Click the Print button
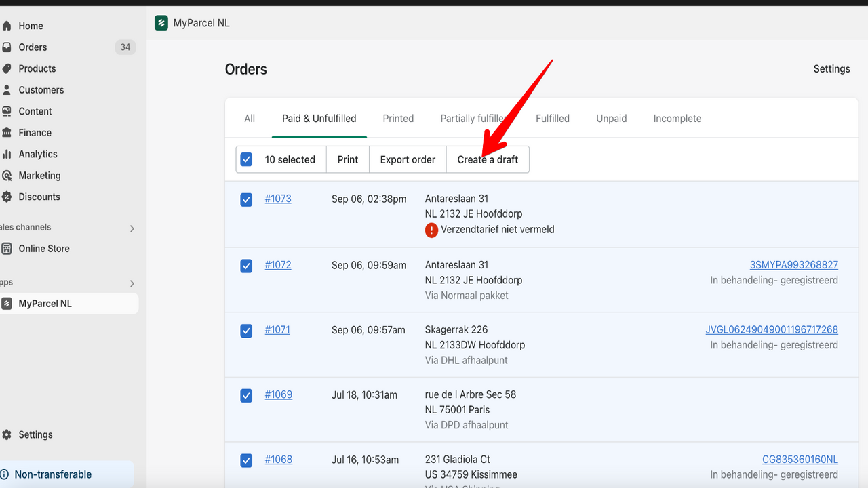Screen dimensions: 868x488 [x=348, y=159]
